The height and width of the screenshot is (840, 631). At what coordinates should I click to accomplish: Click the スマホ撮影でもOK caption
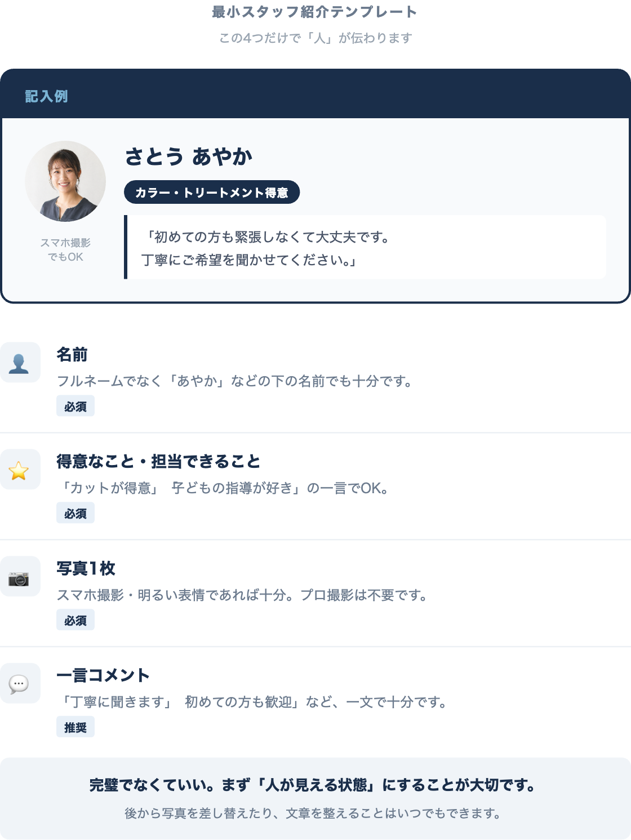pos(65,249)
